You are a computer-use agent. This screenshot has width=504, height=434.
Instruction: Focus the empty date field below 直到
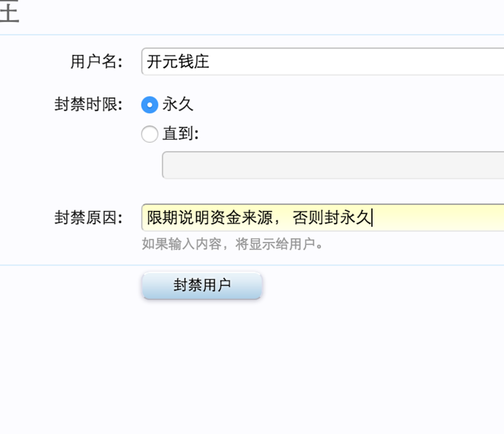tap(332, 166)
